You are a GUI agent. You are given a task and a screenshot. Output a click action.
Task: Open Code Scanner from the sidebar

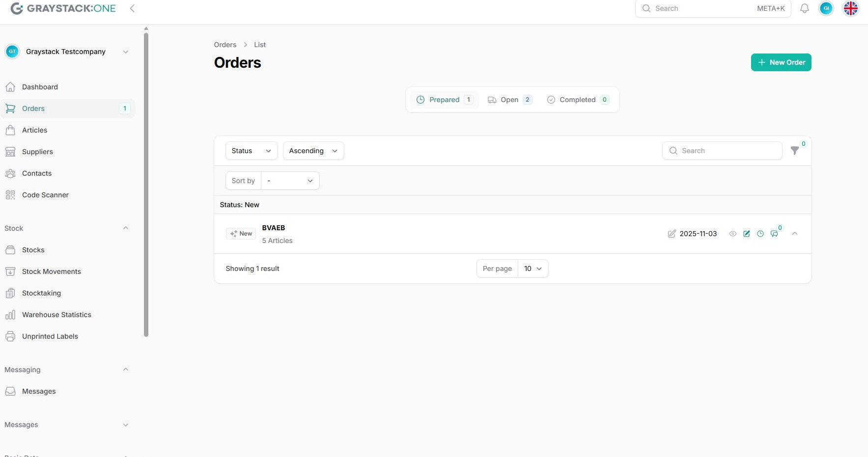tap(45, 195)
